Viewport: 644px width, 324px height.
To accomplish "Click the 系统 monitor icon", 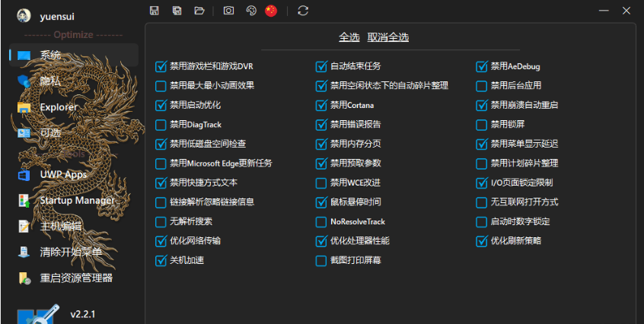I will [24, 56].
